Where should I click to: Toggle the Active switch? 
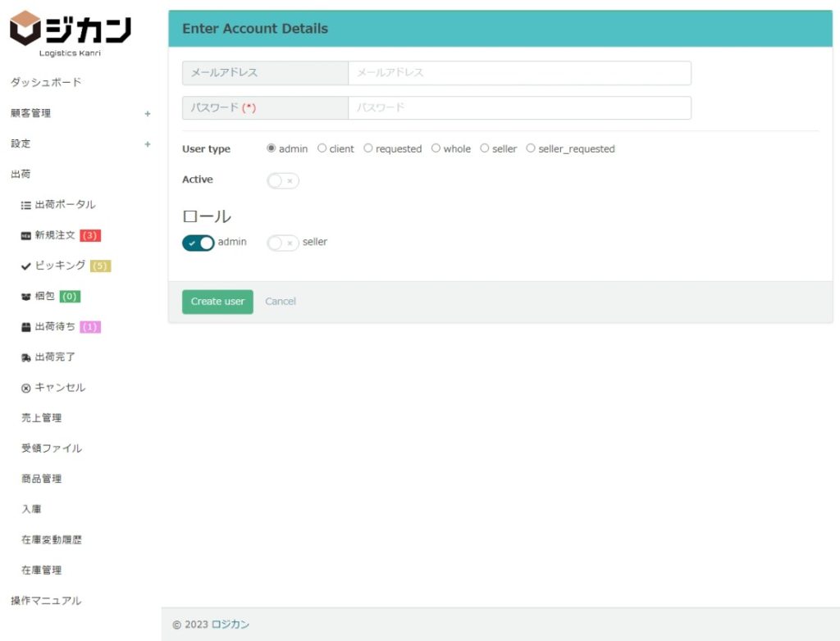pos(283,180)
